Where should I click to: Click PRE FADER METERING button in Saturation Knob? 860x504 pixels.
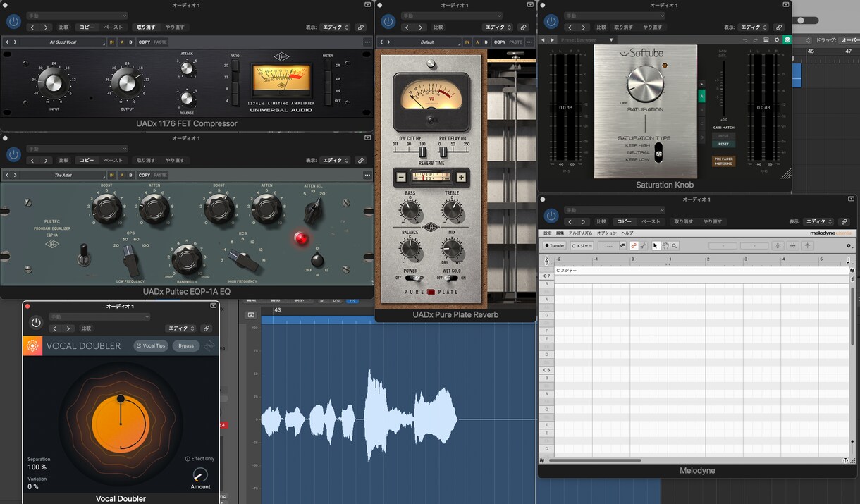click(723, 161)
